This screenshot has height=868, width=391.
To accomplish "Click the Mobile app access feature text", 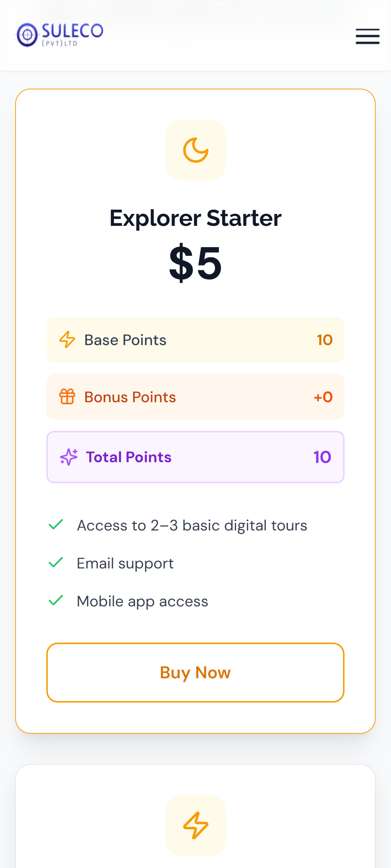I will pyautogui.click(x=143, y=601).
